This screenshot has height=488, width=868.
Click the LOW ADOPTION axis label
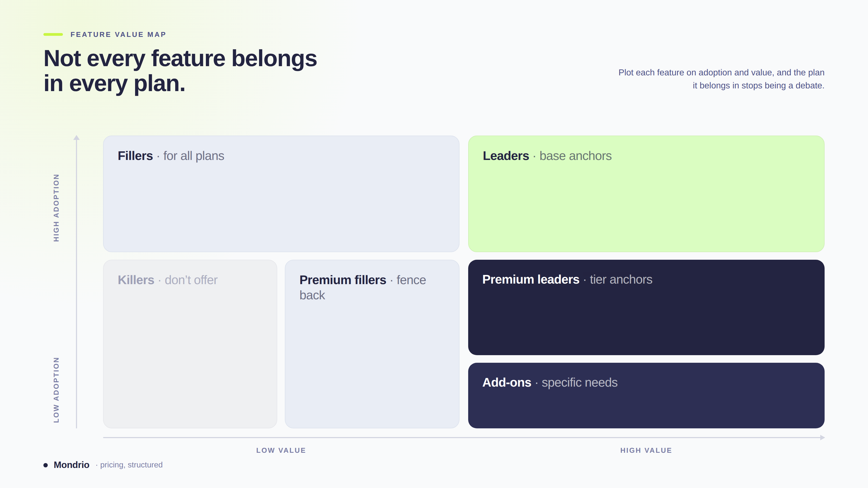56,390
